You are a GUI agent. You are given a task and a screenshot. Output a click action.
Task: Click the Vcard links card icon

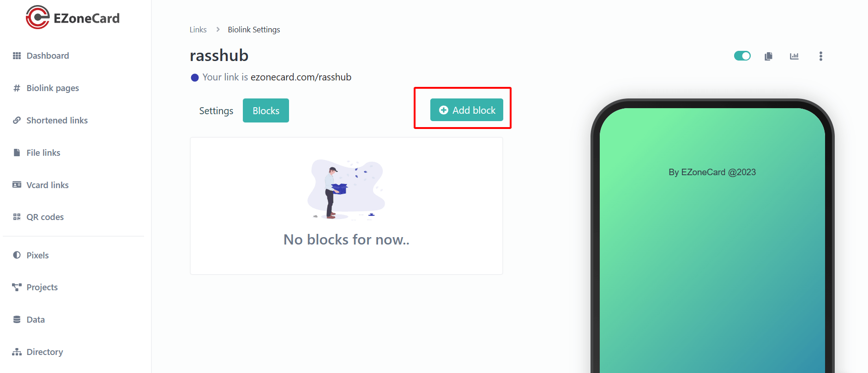[17, 185]
